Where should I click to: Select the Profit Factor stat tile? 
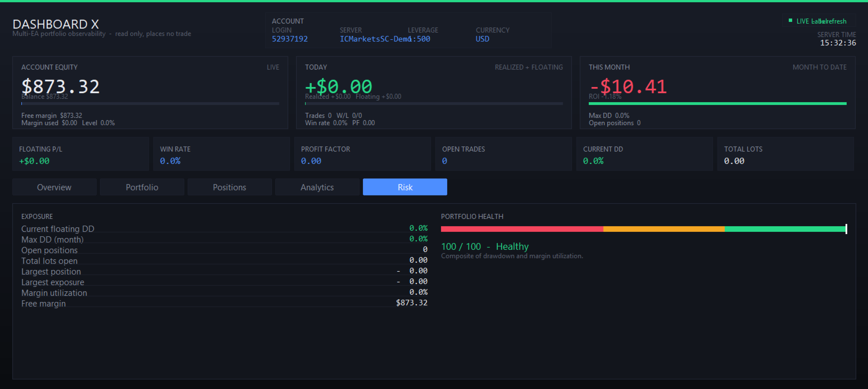click(x=363, y=154)
